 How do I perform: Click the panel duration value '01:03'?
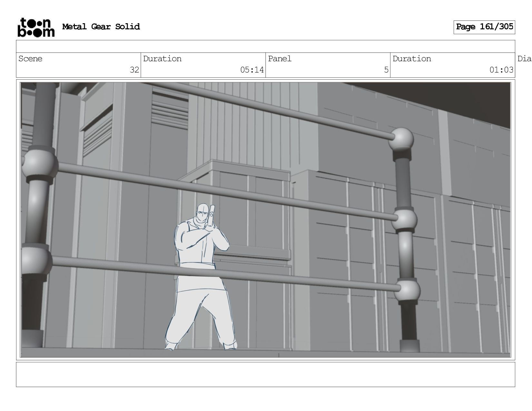tap(501, 70)
